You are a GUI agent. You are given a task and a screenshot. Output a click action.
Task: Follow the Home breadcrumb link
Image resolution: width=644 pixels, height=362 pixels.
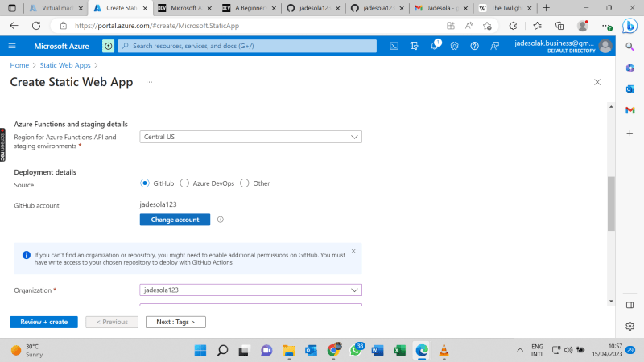pyautogui.click(x=19, y=65)
